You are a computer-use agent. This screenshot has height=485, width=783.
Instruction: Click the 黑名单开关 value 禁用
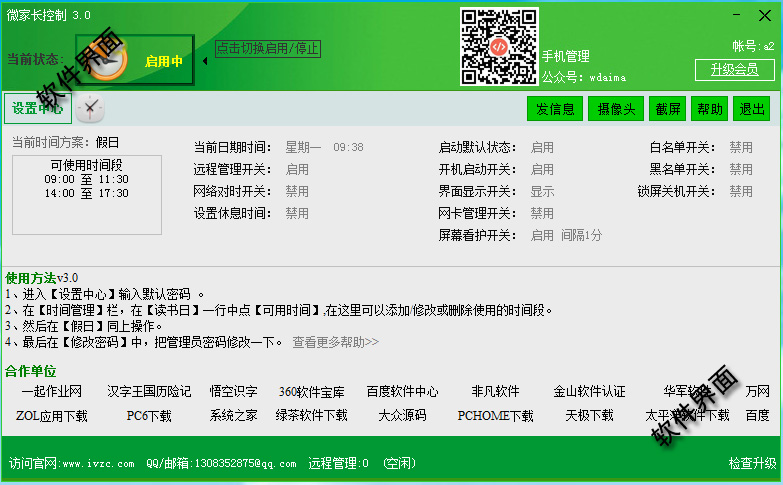[x=741, y=169]
